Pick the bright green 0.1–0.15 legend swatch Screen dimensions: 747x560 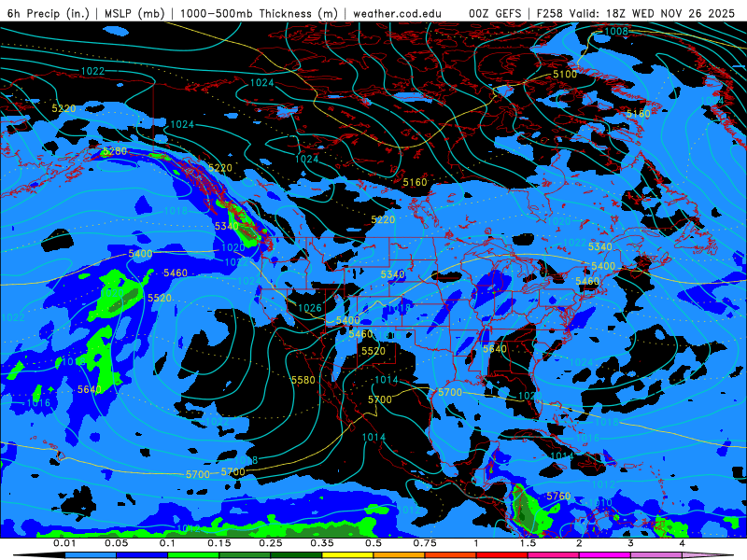pyautogui.click(x=193, y=555)
